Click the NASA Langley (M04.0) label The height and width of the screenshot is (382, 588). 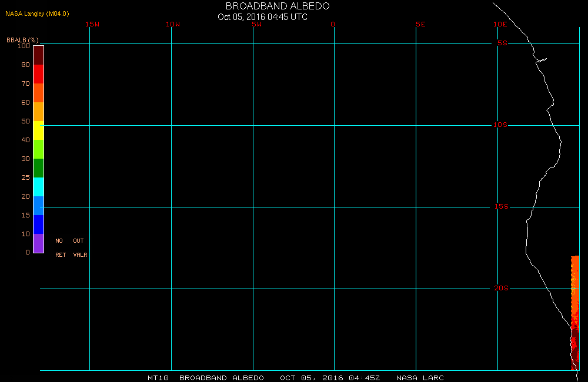tap(37, 14)
